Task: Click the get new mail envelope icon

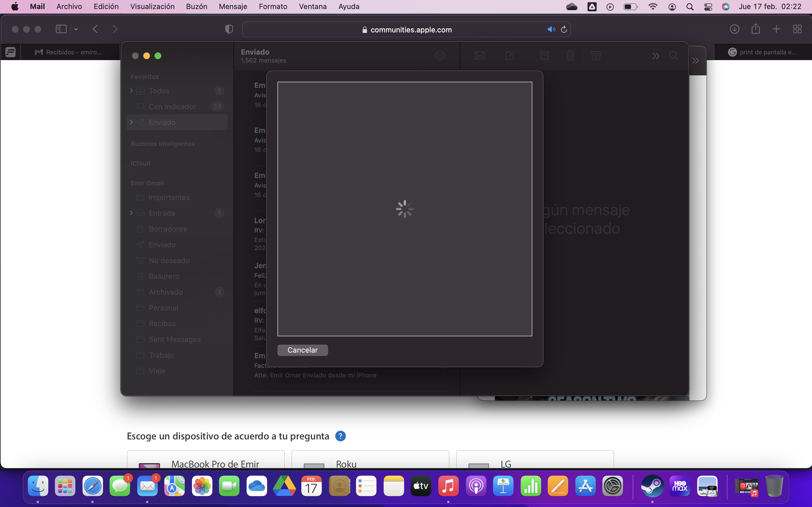Action: tap(480, 55)
